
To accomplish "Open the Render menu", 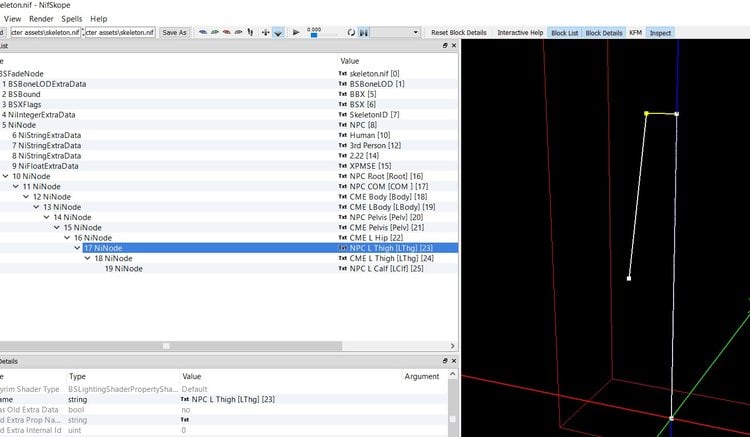I will pos(41,19).
